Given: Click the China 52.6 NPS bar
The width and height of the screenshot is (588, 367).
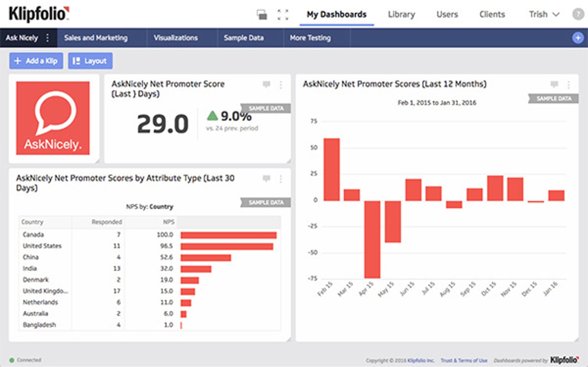Looking at the screenshot, I should coord(206,258).
